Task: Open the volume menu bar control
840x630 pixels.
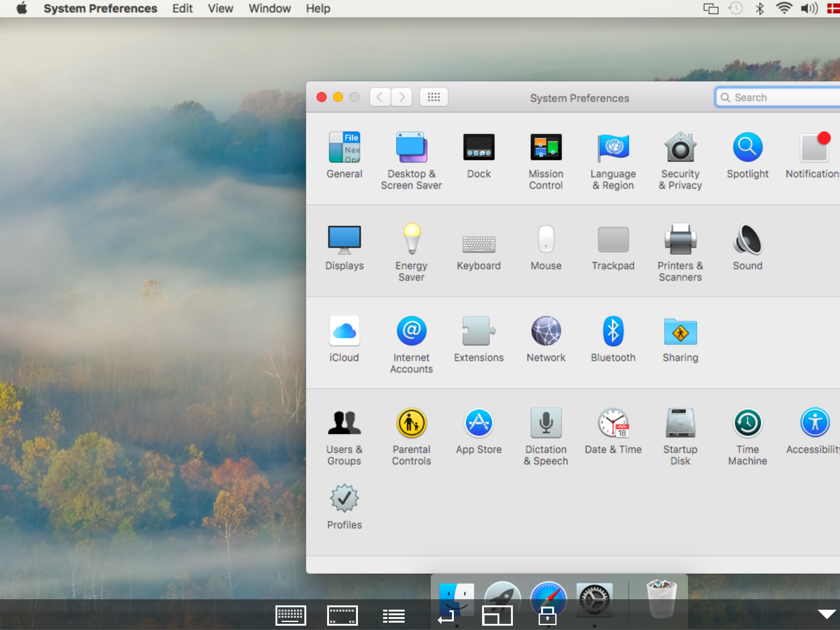Action: point(809,8)
